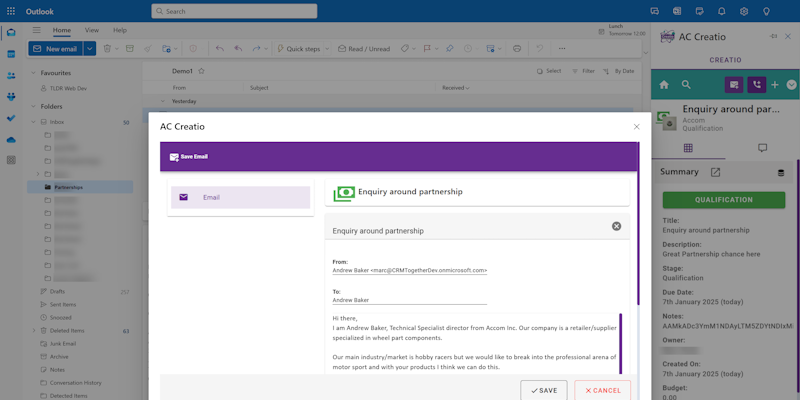Click By Date sort option
Viewport: 800px width, 400px height.
pos(618,71)
